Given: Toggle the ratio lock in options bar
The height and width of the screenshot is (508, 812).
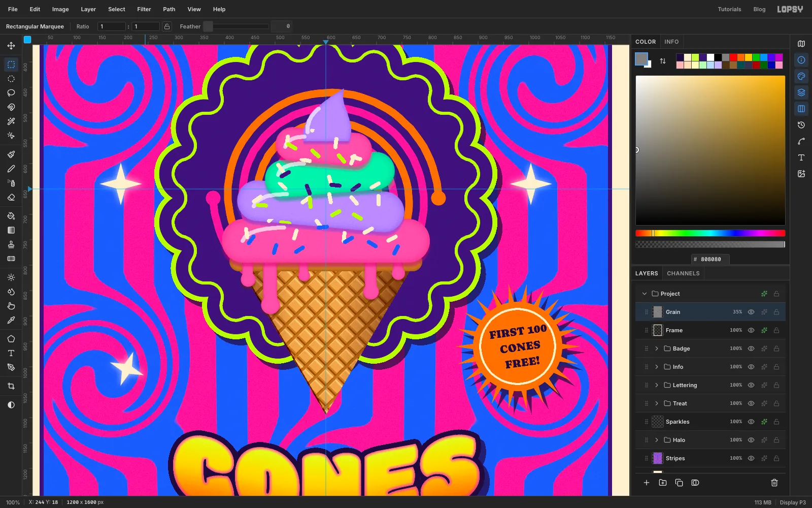Looking at the screenshot, I should 167,26.
